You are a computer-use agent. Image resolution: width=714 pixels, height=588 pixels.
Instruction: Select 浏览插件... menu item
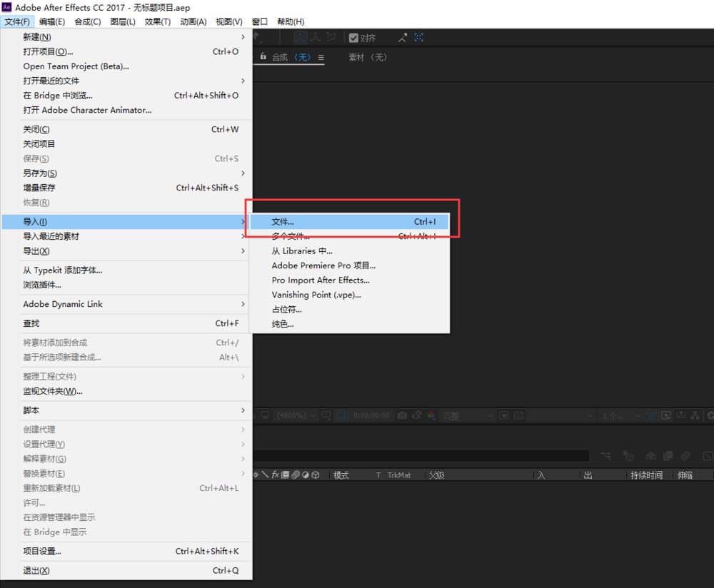point(126,285)
